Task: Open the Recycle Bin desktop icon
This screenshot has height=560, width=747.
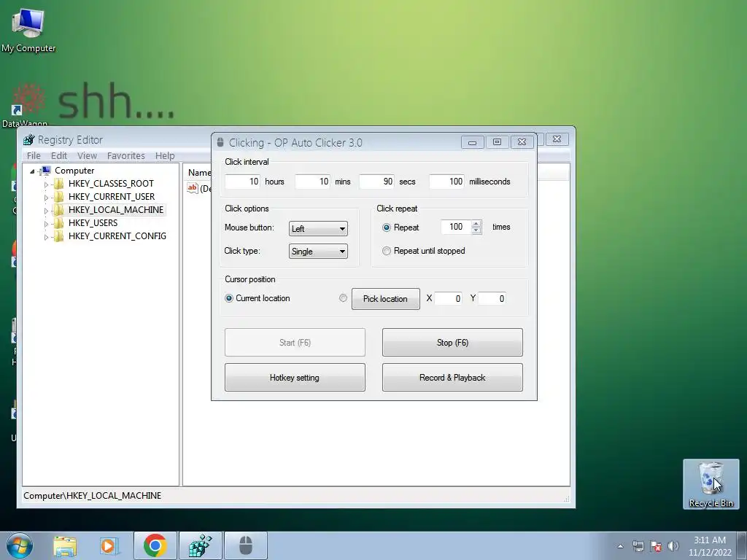Action: [711, 484]
